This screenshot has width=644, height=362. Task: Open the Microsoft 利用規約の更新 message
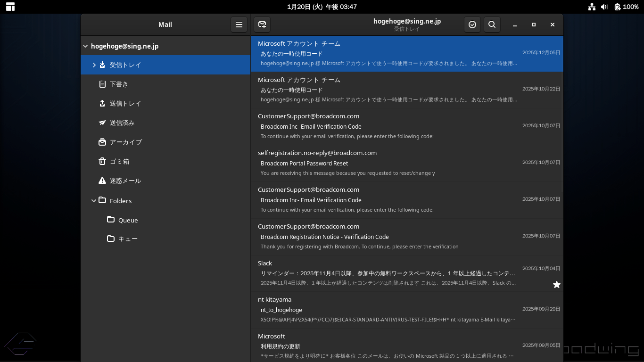[407, 346]
